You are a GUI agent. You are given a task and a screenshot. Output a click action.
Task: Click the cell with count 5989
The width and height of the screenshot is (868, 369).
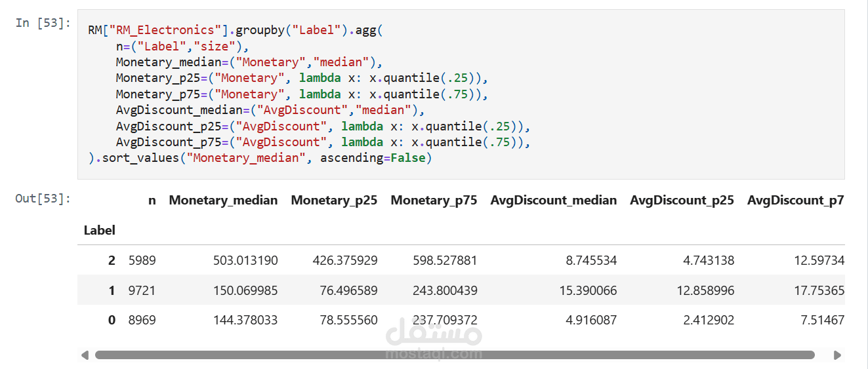(142, 261)
